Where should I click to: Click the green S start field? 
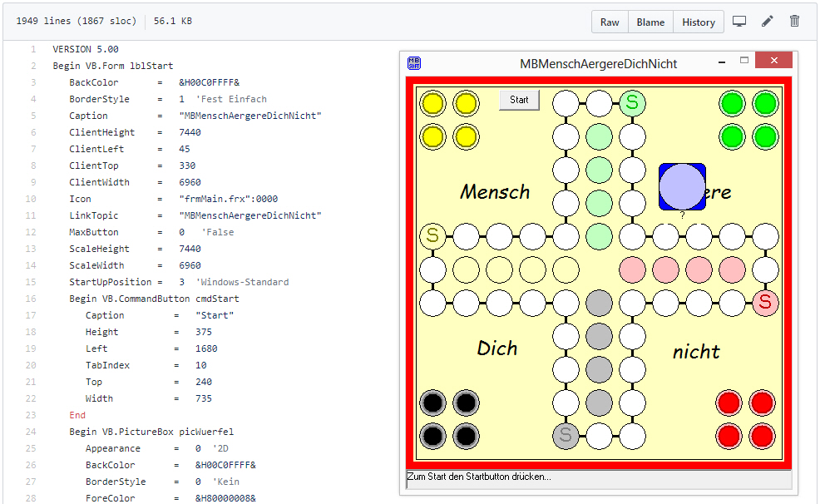point(632,103)
